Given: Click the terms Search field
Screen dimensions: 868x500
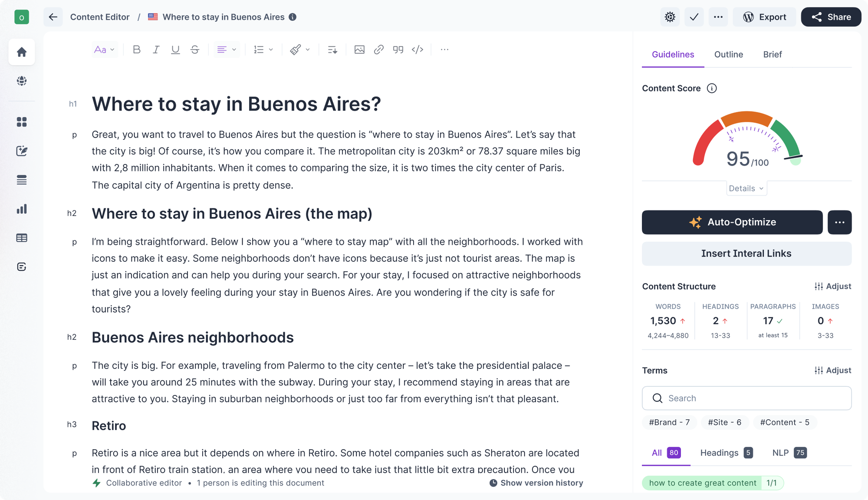Looking at the screenshot, I should 746,398.
